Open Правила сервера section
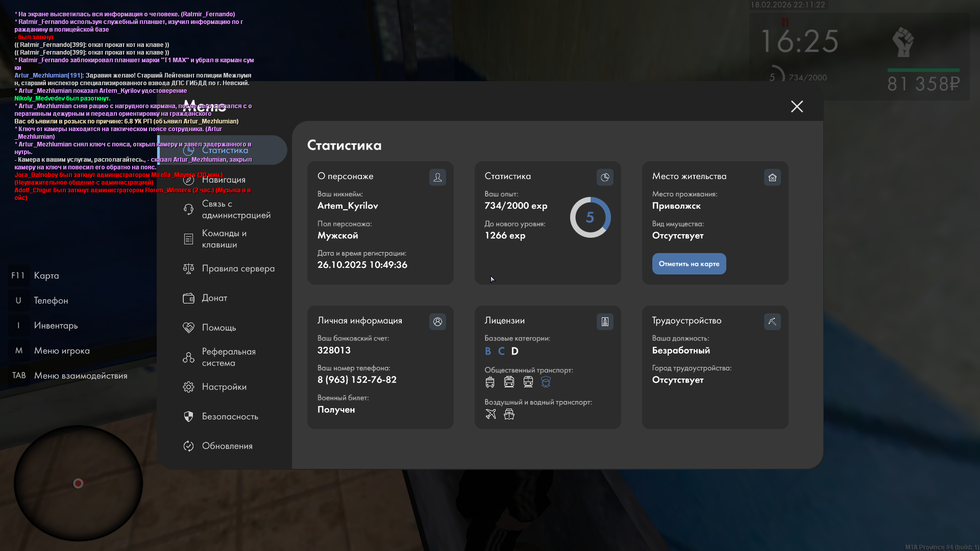Viewport: 980px width, 551px height. (237, 268)
